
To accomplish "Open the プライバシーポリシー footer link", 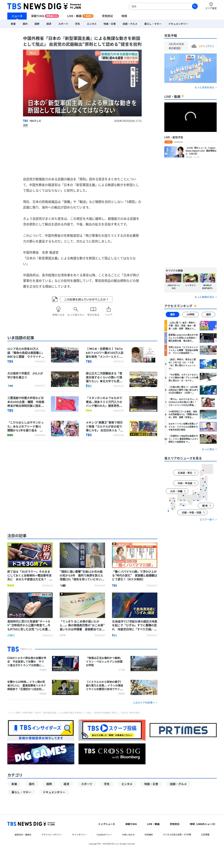I will click(x=52, y=835).
